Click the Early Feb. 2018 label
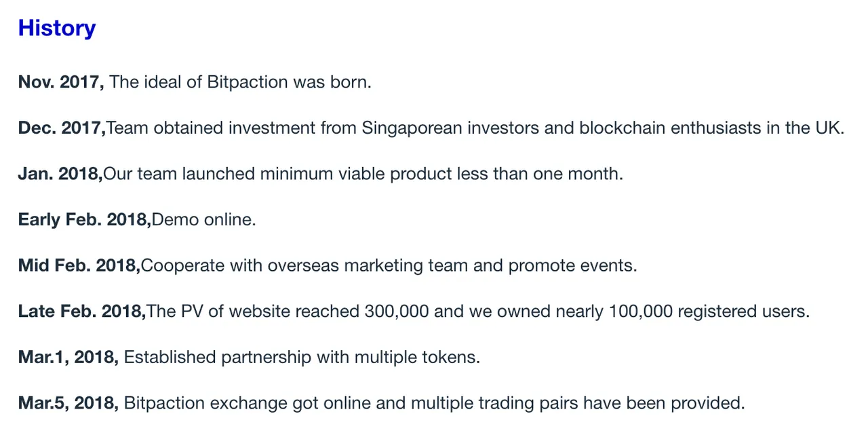The width and height of the screenshot is (868, 433). tap(85, 220)
